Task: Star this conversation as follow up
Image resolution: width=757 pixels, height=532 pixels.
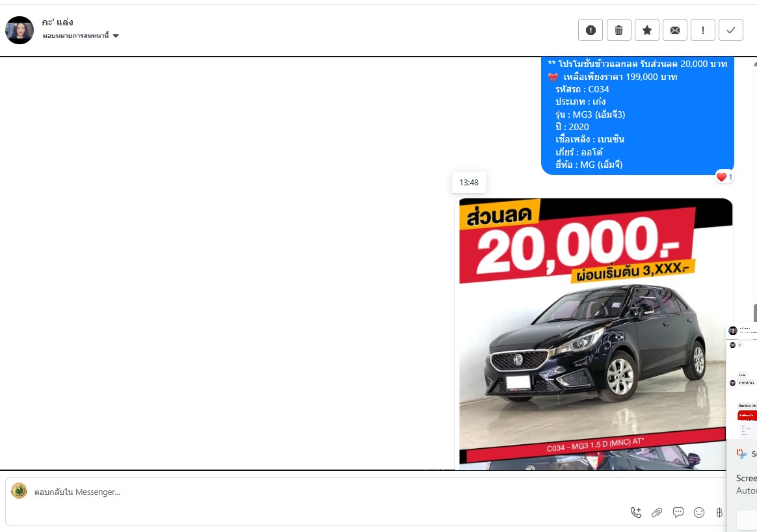Action: click(647, 31)
